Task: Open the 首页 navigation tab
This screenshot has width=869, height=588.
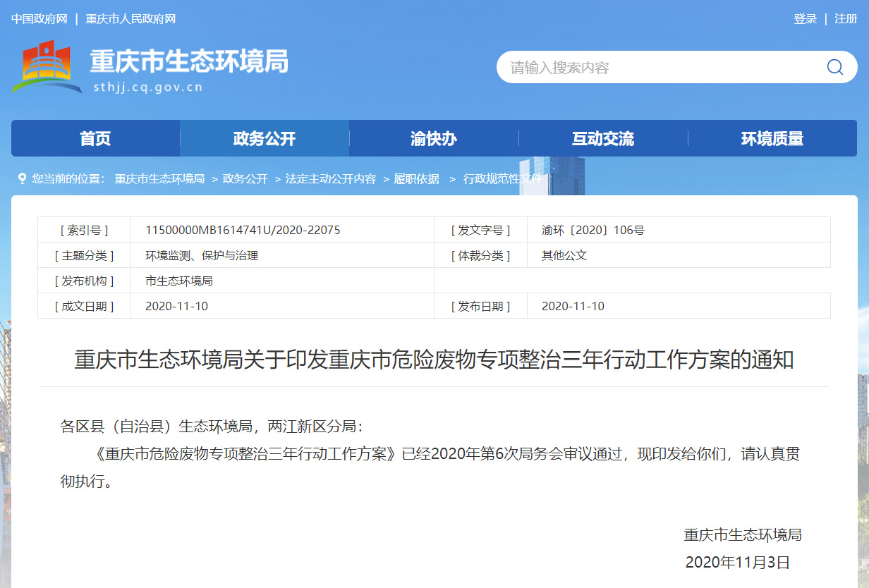Action: pyautogui.click(x=95, y=139)
